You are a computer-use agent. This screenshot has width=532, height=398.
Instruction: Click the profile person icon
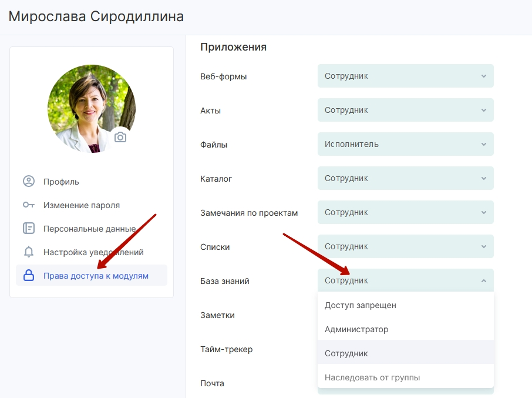[29, 181]
